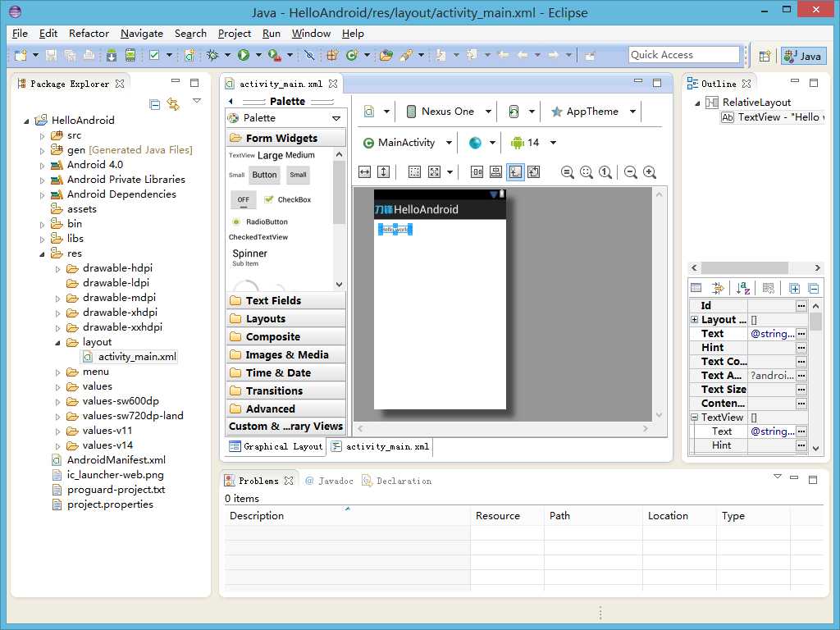Open the Refactor menu
Image resolution: width=840 pixels, height=630 pixels.
[x=89, y=33]
